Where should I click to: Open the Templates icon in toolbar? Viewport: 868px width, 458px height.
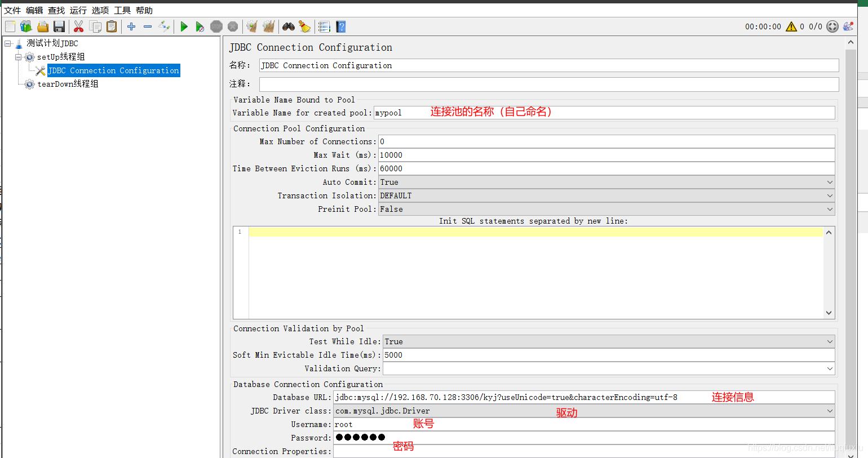[26, 26]
